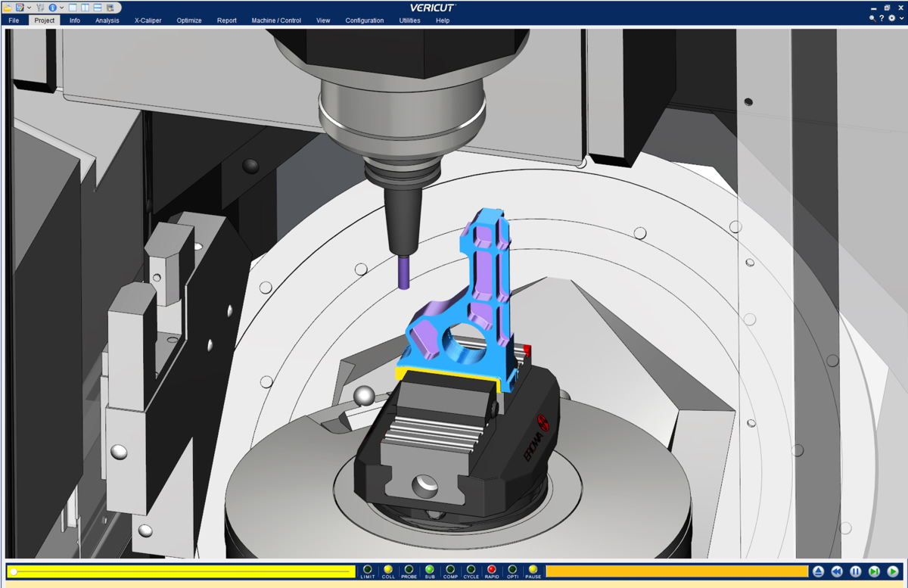Open the View menu
908x588 pixels.
pos(323,20)
